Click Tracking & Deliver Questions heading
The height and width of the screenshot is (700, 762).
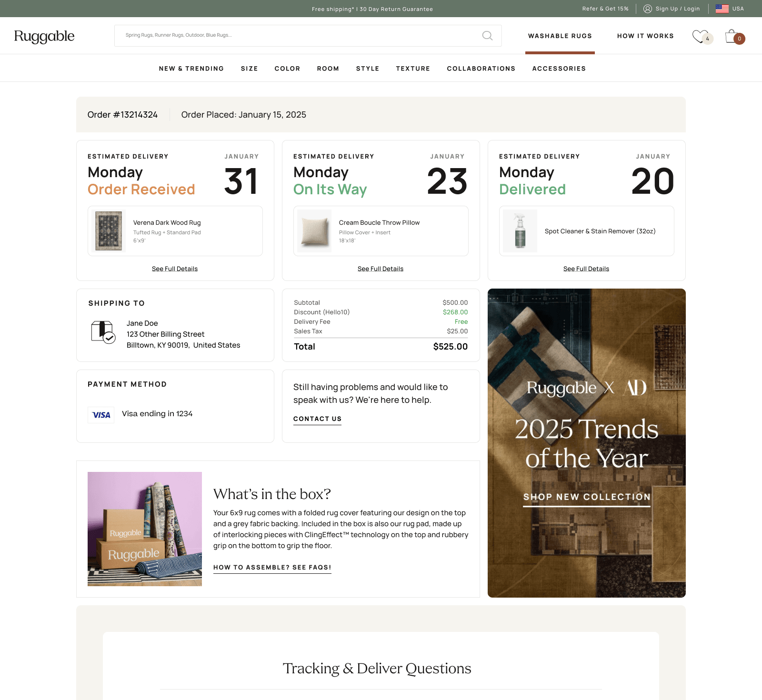[377, 669]
